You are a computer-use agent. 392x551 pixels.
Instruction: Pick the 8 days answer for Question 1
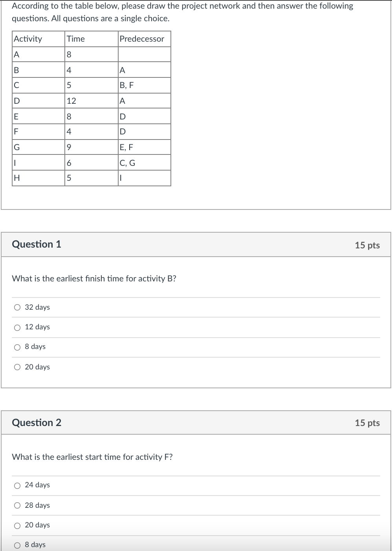[17, 347]
